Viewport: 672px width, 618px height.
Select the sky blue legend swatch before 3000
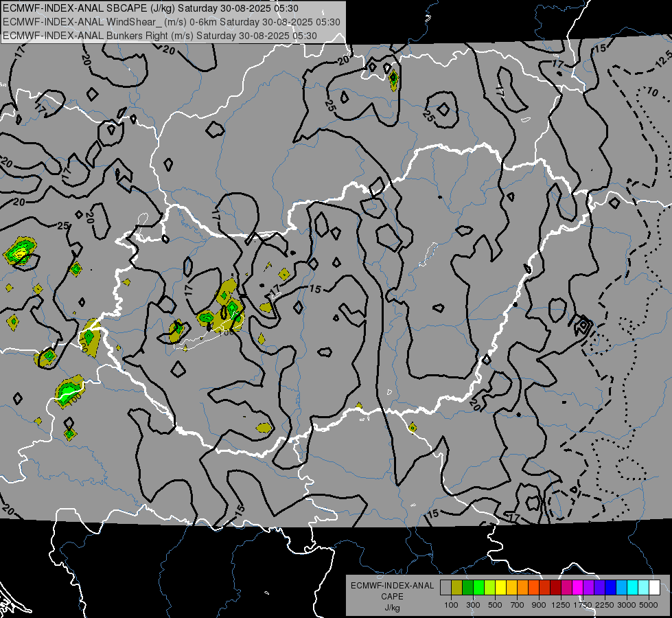(x=621, y=587)
